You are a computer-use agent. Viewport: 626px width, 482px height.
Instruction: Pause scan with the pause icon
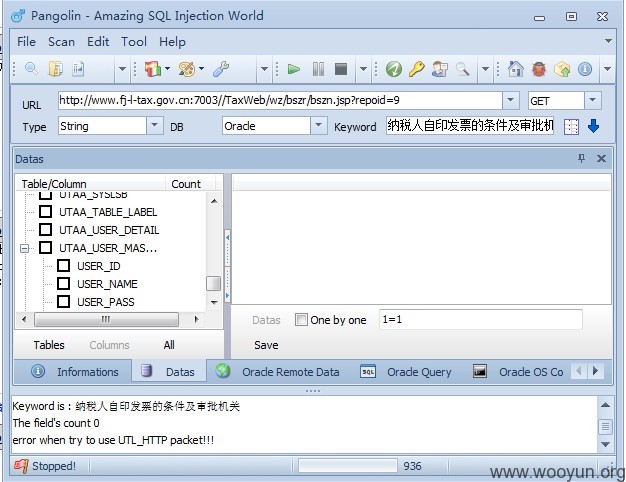tap(318, 69)
